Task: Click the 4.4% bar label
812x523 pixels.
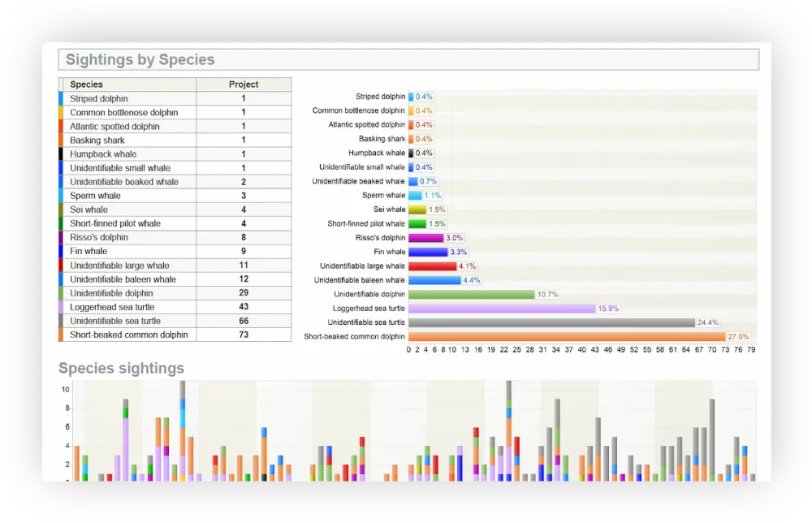Action: pyautogui.click(x=471, y=280)
